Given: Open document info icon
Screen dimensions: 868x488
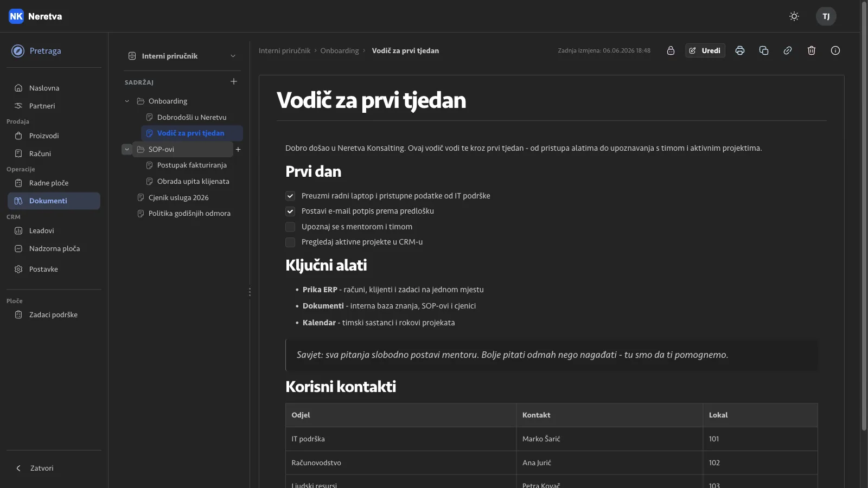Looking at the screenshot, I should tap(835, 50).
